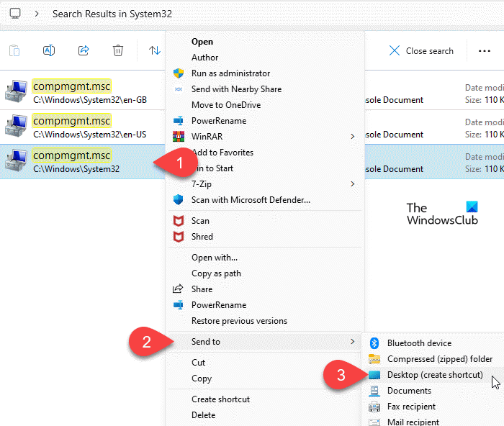This screenshot has height=426, width=504.
Task: Click the Paste icon in the toolbar
Action: point(14,51)
